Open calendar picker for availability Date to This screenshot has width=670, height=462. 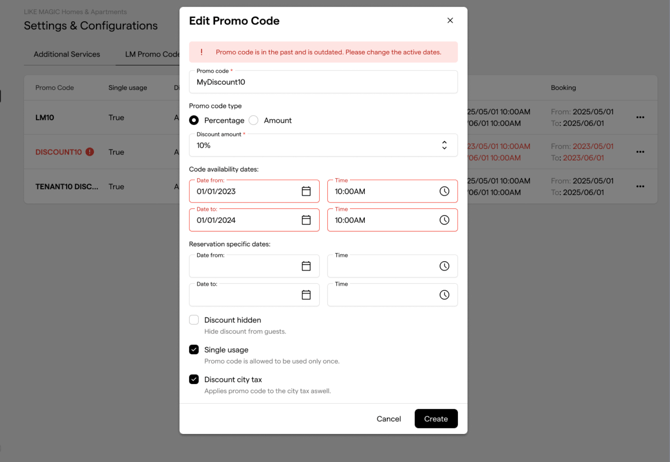[x=306, y=220]
